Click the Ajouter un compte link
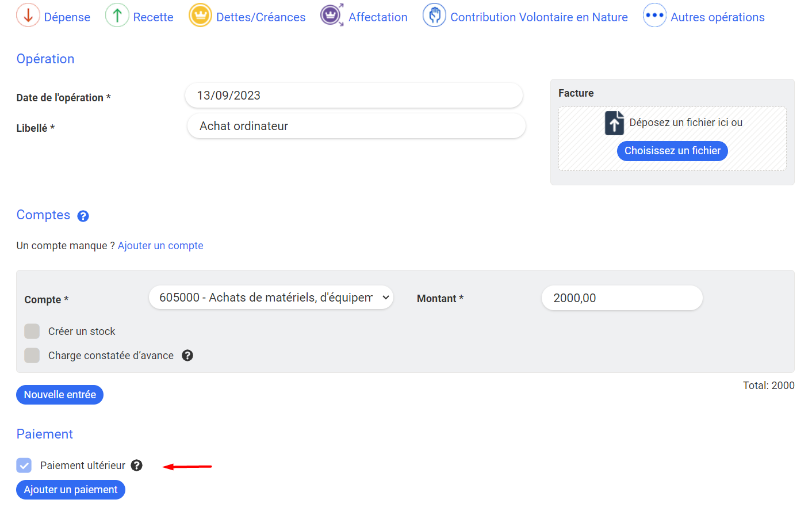 (160, 246)
